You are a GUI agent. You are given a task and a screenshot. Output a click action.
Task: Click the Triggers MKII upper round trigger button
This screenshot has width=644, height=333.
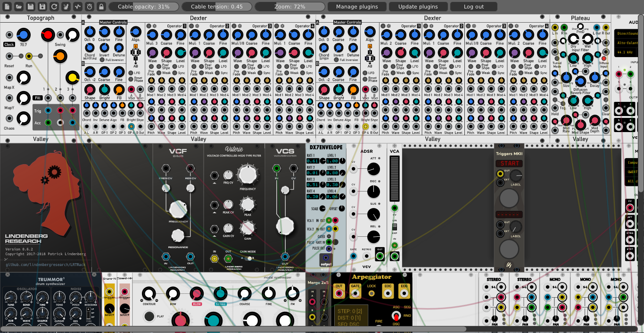point(509,199)
